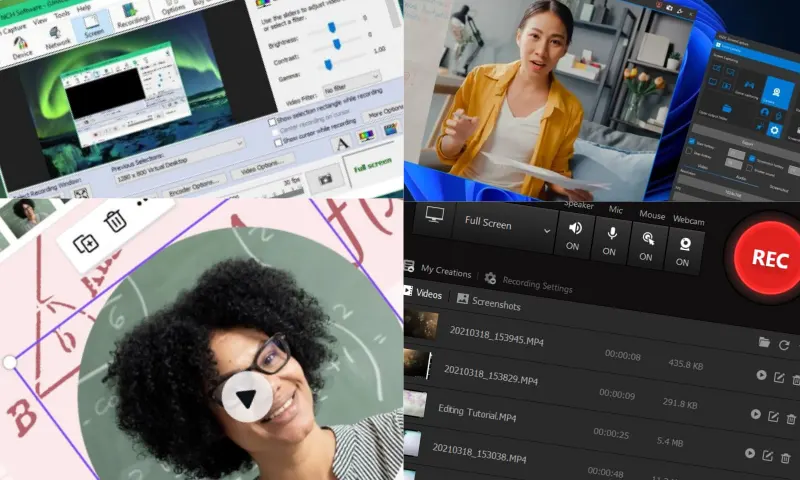The image size is (800, 480).
Task: Adjust the Gamma slider handle
Action: (329, 64)
